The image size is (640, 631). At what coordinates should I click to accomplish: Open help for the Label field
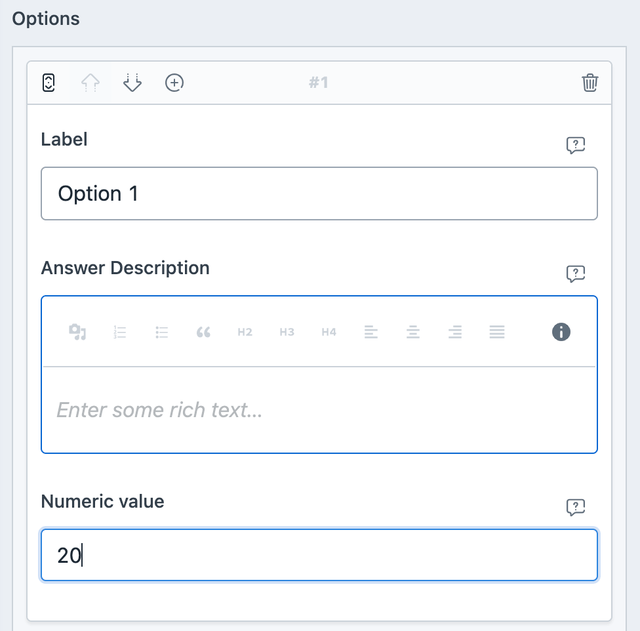(575, 145)
